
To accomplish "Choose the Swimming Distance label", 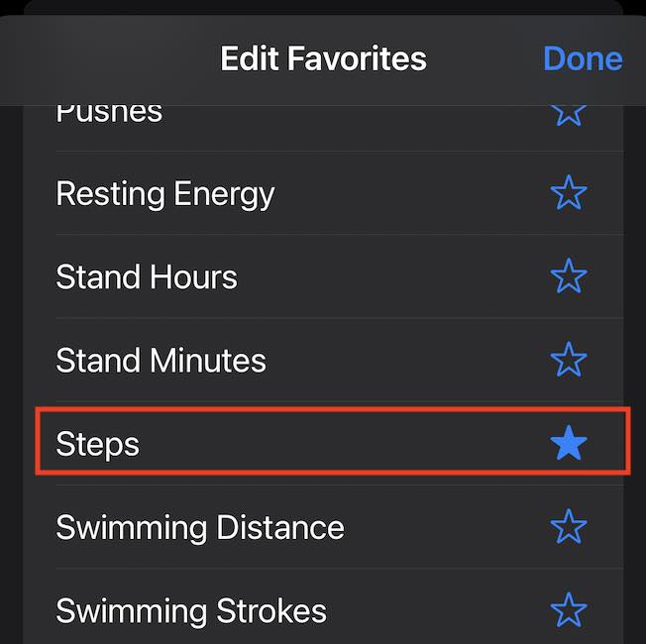I will (x=200, y=527).
